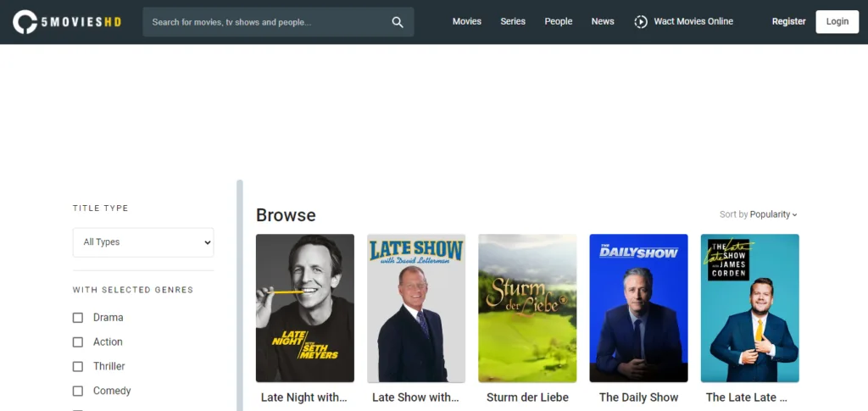Click the filter sidebar scrollbar
The width and height of the screenshot is (868, 411).
point(240,296)
